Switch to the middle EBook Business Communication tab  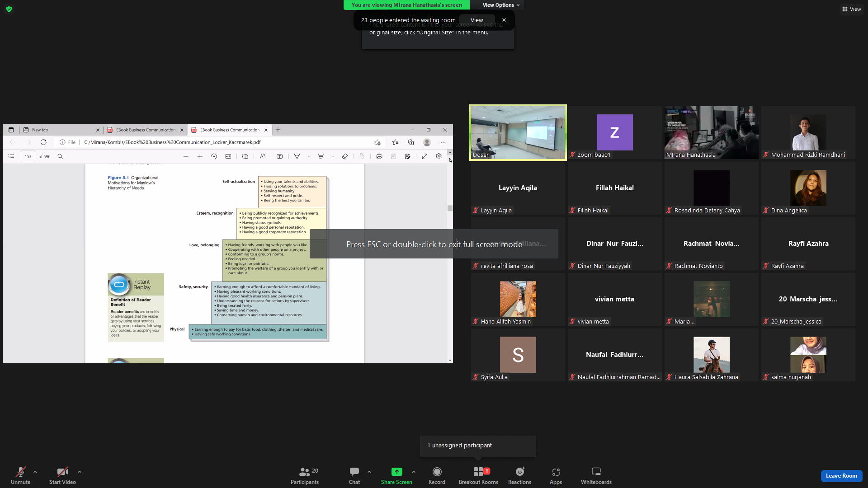[x=146, y=130]
